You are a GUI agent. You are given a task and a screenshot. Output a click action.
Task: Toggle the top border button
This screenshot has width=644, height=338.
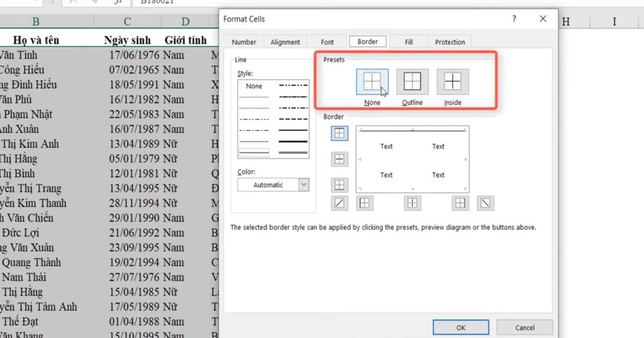coord(339,133)
